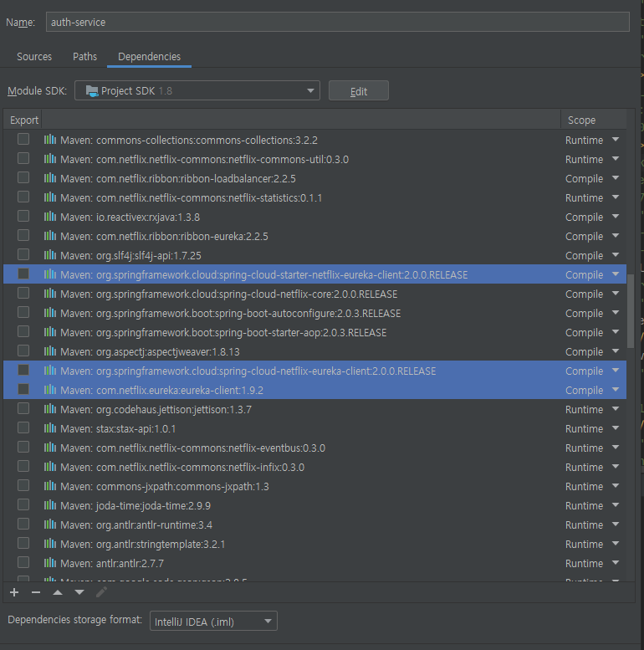644x650 pixels.
Task: Open scope dropdown for netflix-statistics row
Action: coord(616,197)
